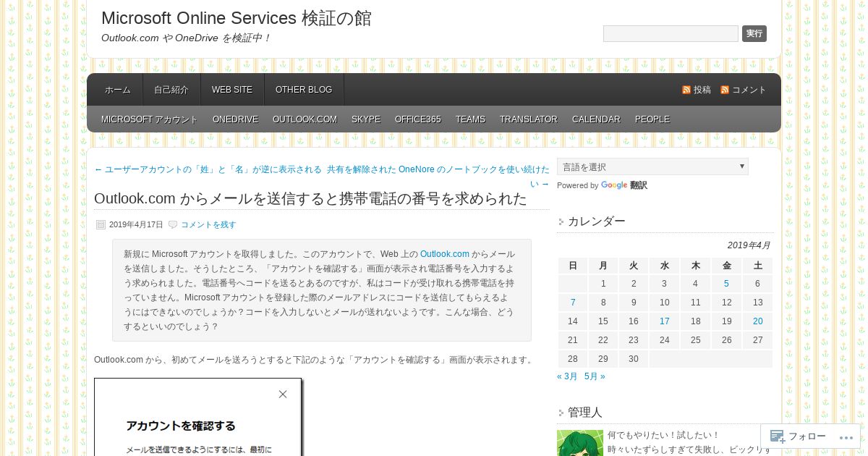868x456 pixels.
Task: Open calendar date 20
Action: (757, 321)
